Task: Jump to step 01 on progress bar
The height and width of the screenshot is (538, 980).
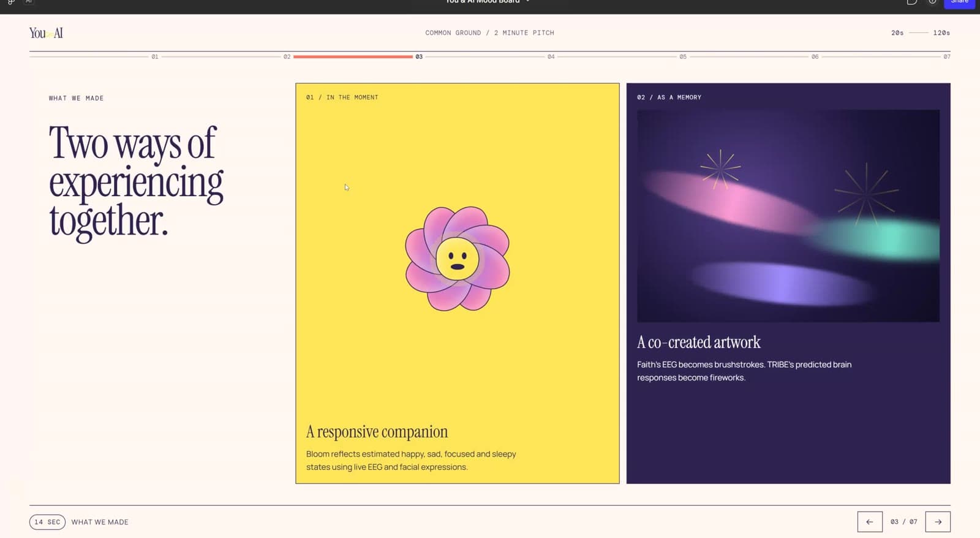Action: coord(155,56)
